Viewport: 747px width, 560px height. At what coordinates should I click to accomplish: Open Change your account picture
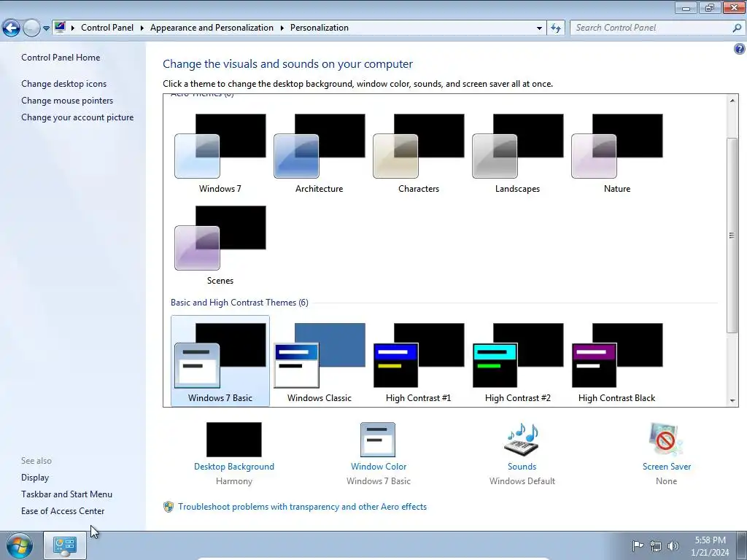point(77,117)
